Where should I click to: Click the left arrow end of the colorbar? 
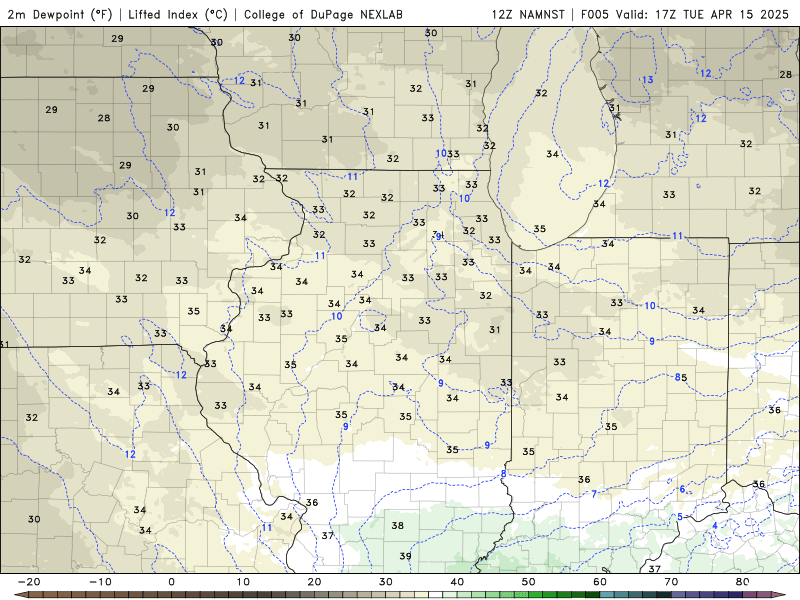pyautogui.click(x=21, y=595)
